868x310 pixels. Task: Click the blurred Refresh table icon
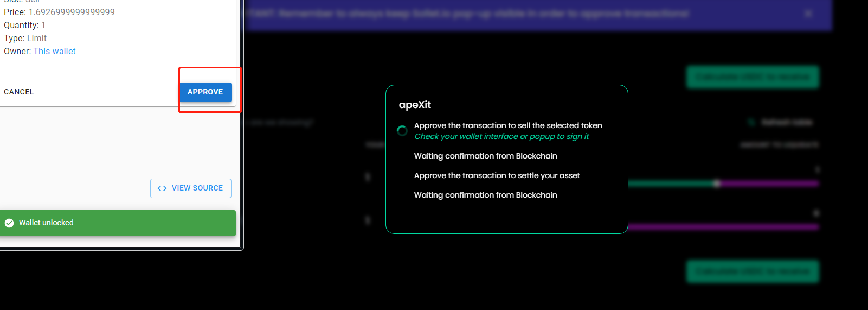[751, 122]
